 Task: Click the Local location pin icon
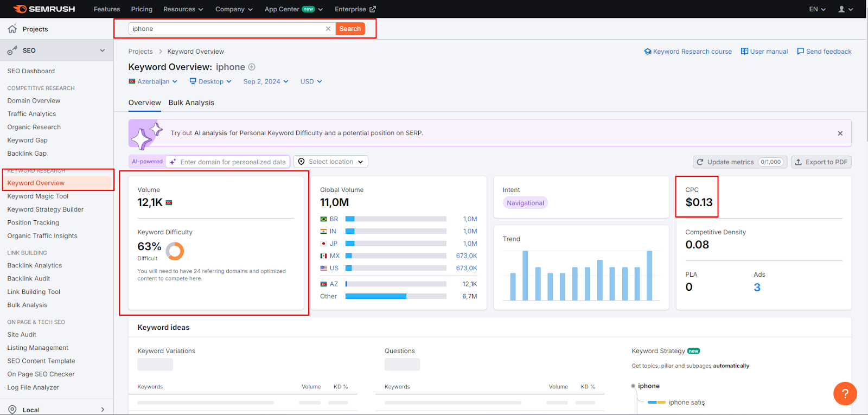(x=12, y=410)
